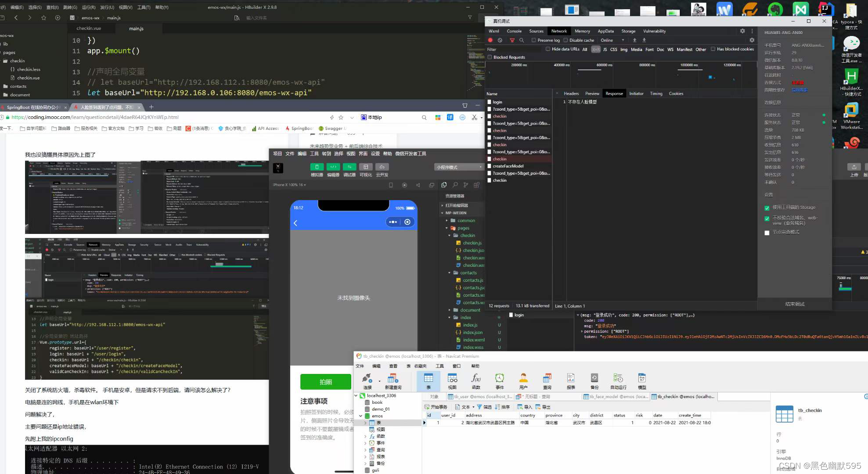Click Navicat 备份 backup icon
Image resolution: width=868 pixels, height=474 pixels.
[594, 381]
